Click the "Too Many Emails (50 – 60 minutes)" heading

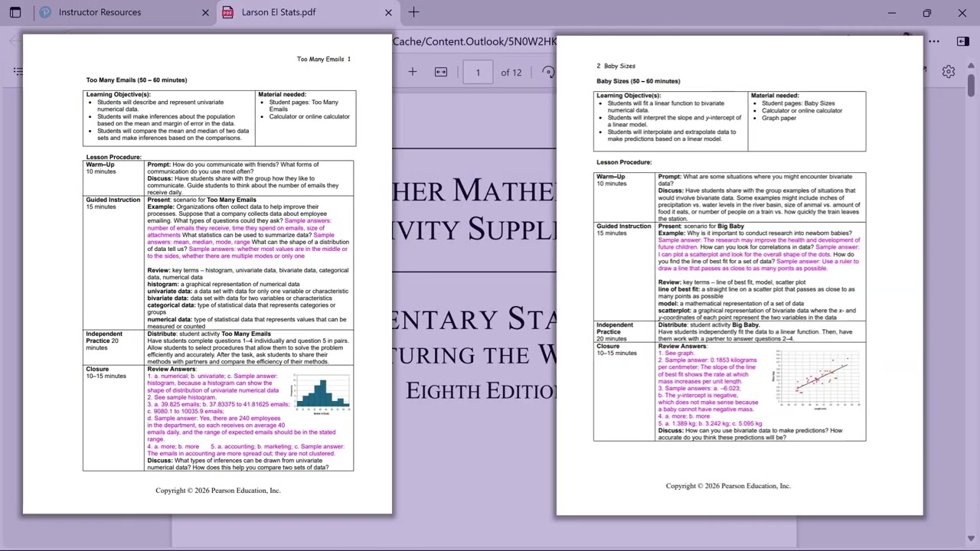point(136,80)
